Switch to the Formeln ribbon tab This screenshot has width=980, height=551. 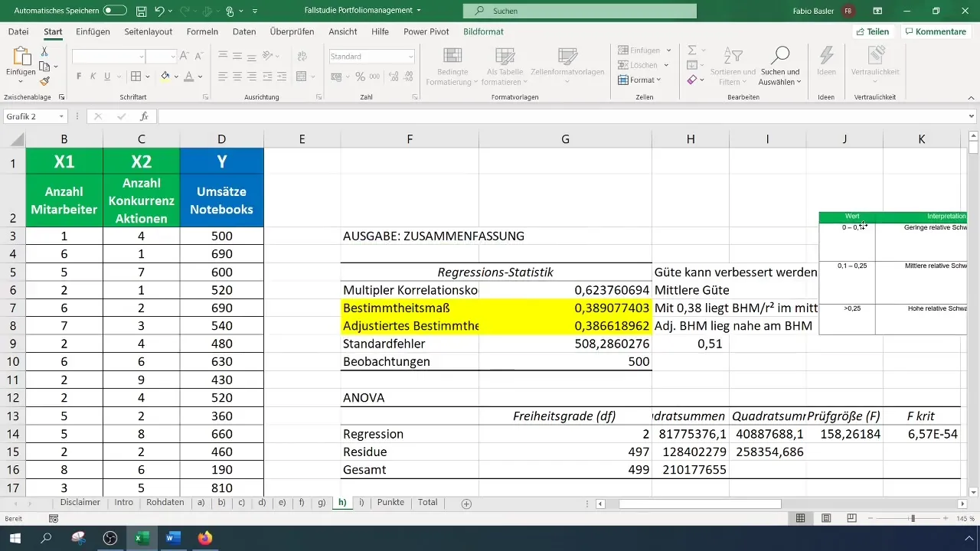[x=202, y=31]
